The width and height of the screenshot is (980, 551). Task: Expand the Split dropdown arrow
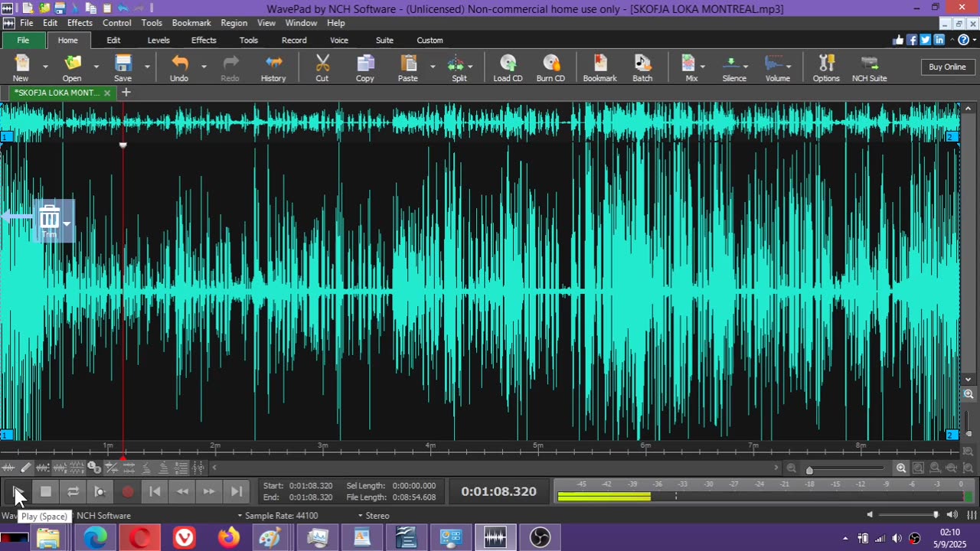pyautogui.click(x=470, y=67)
